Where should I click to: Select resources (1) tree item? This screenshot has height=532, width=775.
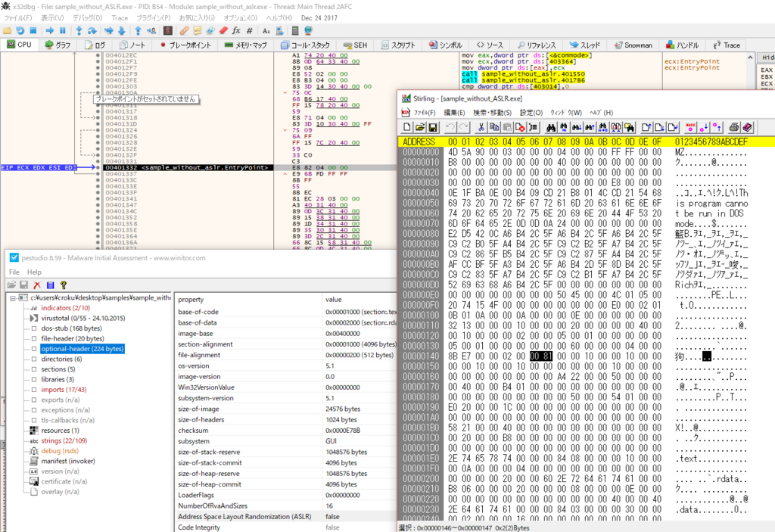click(x=60, y=431)
